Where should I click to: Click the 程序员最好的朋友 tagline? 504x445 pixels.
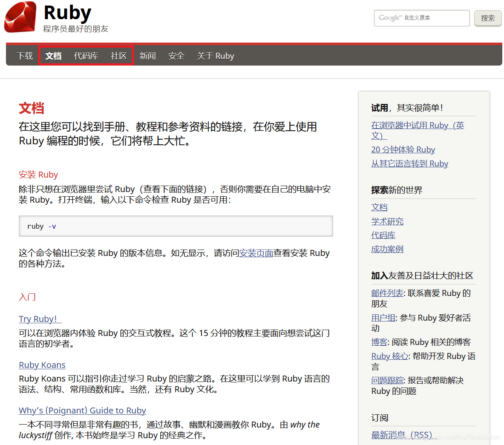pyautogui.click(x=76, y=29)
